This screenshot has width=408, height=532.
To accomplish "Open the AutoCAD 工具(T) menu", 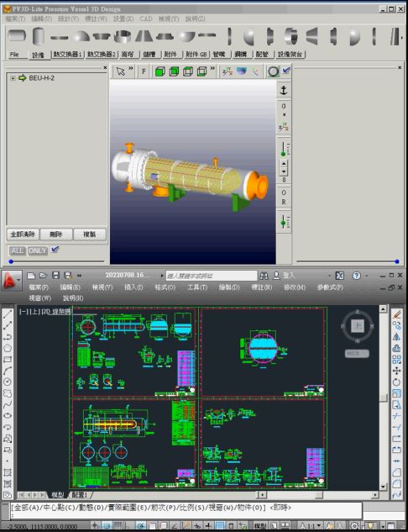I will pos(197,287).
